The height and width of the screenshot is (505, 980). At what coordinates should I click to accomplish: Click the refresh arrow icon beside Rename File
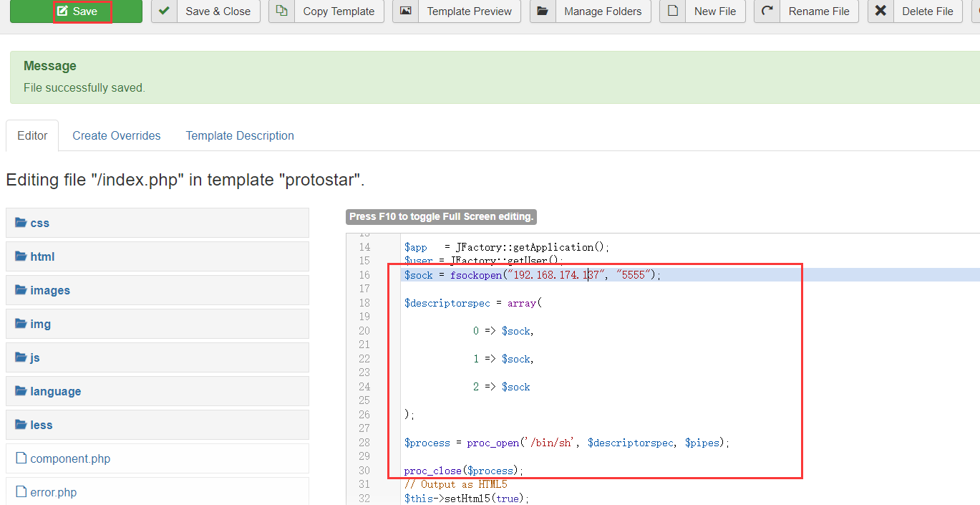767,11
